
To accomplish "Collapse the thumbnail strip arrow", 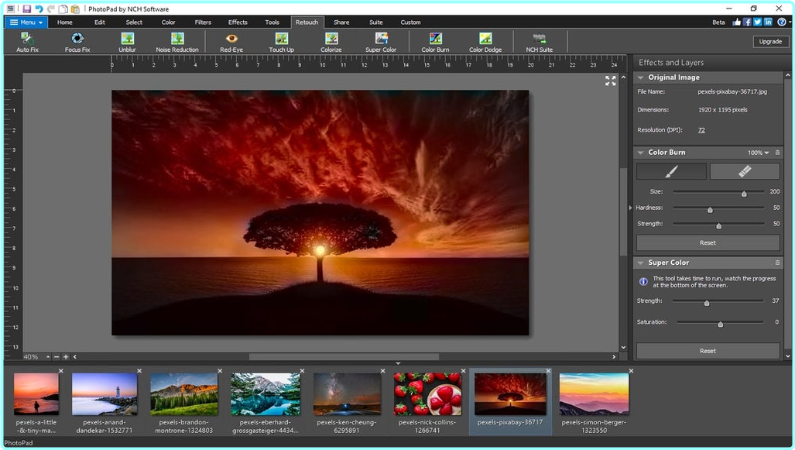I will click(398, 363).
